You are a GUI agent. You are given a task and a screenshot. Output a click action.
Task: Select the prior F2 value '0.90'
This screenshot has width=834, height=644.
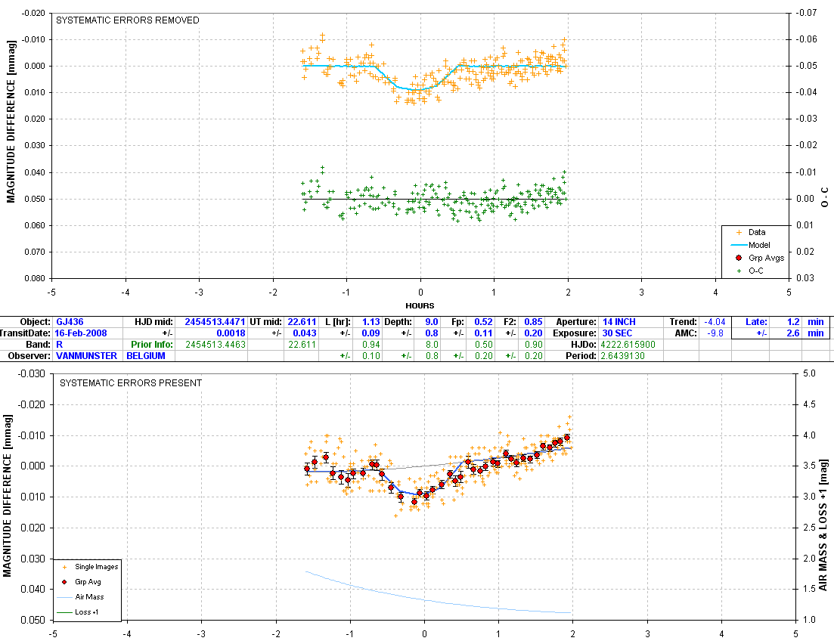click(534, 345)
